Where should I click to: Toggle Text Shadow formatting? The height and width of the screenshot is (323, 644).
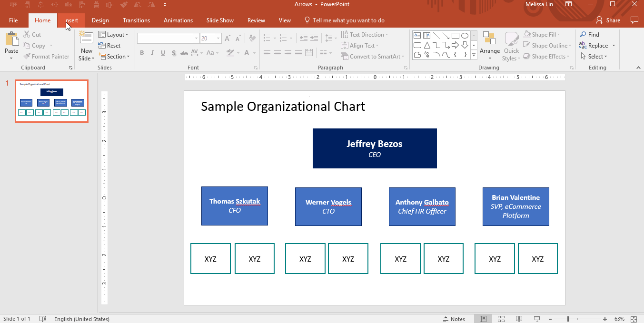[x=174, y=53]
